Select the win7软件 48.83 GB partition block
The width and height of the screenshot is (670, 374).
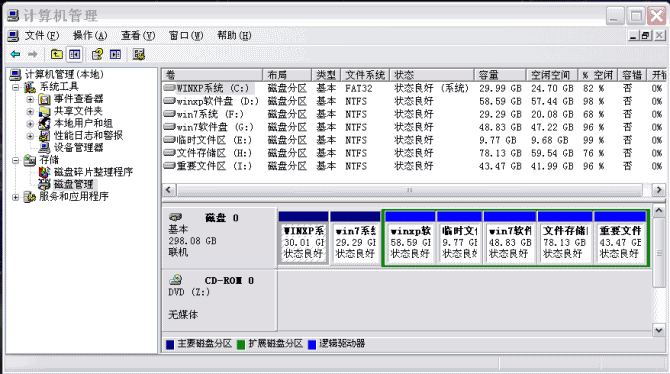click(x=510, y=238)
